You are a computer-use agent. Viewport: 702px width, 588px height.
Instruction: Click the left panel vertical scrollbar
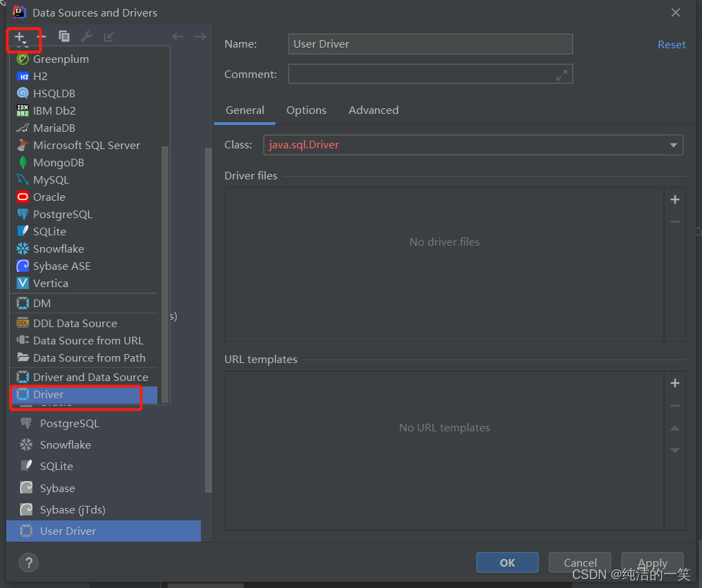click(x=208, y=320)
